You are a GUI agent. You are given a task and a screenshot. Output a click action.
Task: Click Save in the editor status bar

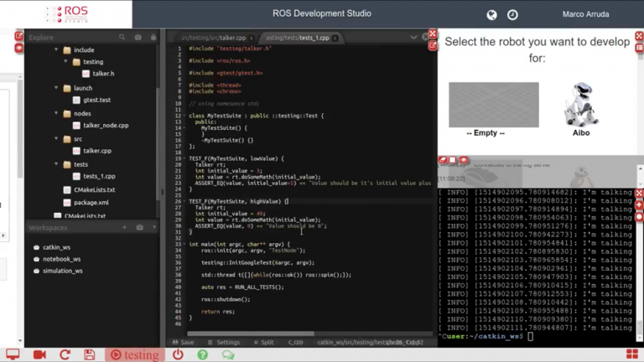tap(183, 342)
